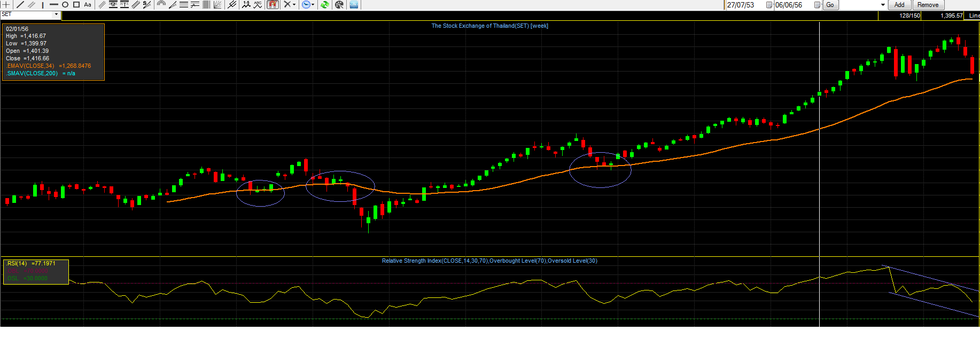Select the horizontal Fibonacci retracement tool
The height and width of the screenshot is (346, 980).
(183, 5)
